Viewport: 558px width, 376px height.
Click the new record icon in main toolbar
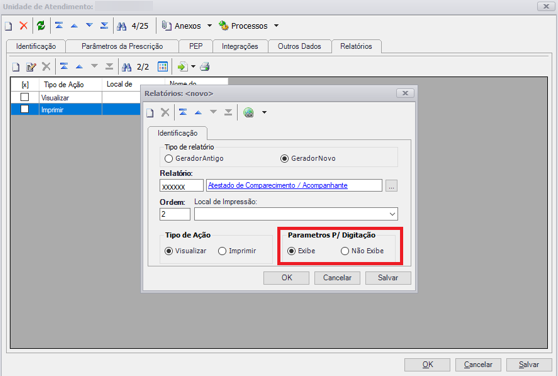point(8,26)
